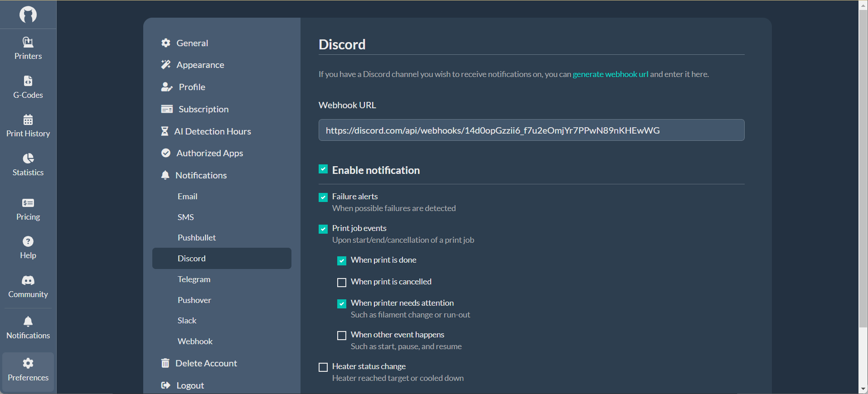Click "When possible failures are detected" text
Image resolution: width=868 pixels, height=394 pixels.
click(394, 208)
